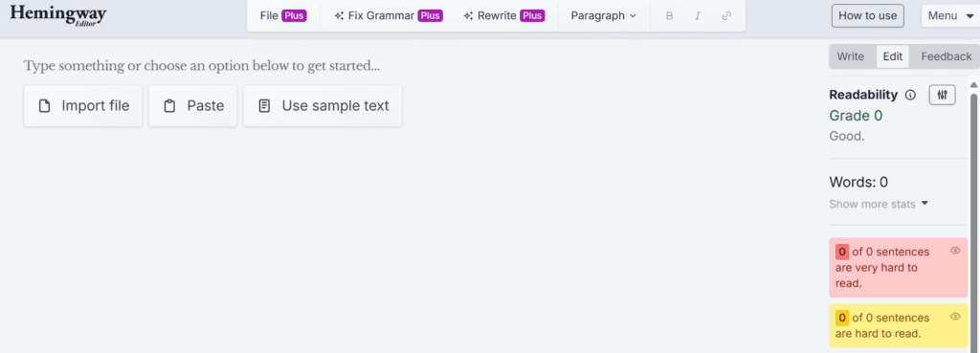Image resolution: width=980 pixels, height=353 pixels.
Task: Click the Import file button
Action: coord(83,106)
